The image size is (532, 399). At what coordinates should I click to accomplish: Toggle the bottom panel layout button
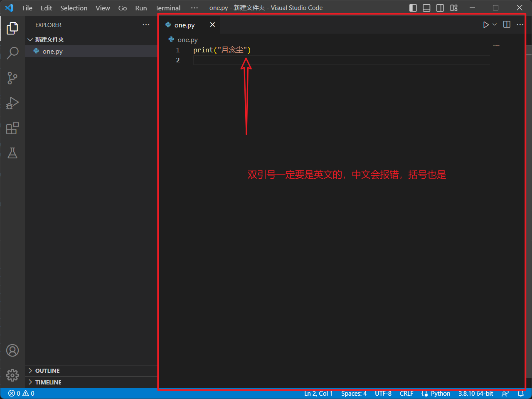(426, 8)
